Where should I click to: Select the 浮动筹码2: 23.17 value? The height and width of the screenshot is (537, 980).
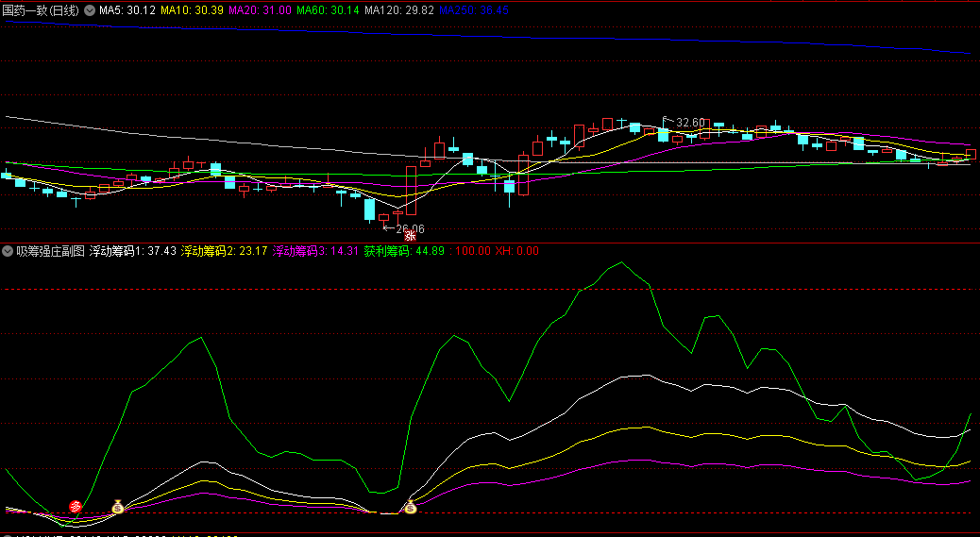[225, 251]
